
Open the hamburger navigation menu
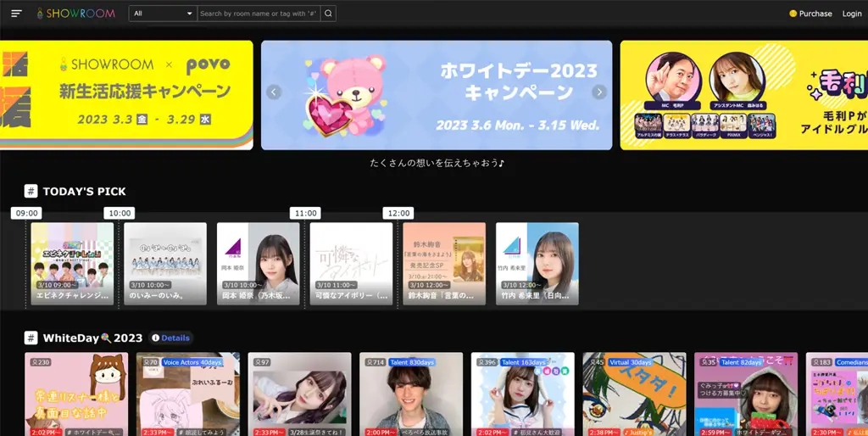[x=17, y=14]
